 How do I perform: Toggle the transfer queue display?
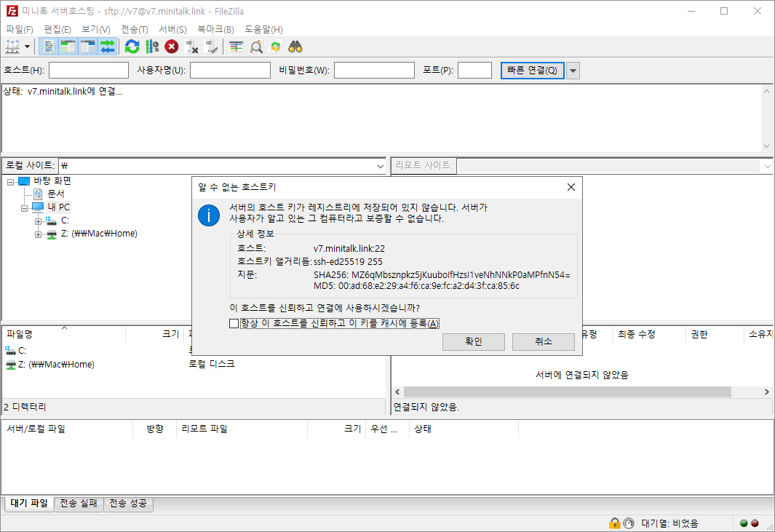click(107, 47)
